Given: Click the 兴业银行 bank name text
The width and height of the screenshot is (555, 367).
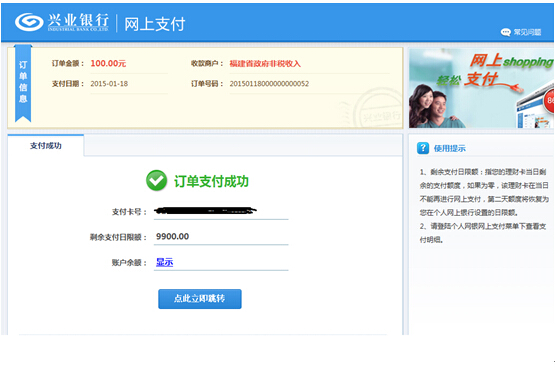Looking at the screenshot, I should [x=78, y=20].
